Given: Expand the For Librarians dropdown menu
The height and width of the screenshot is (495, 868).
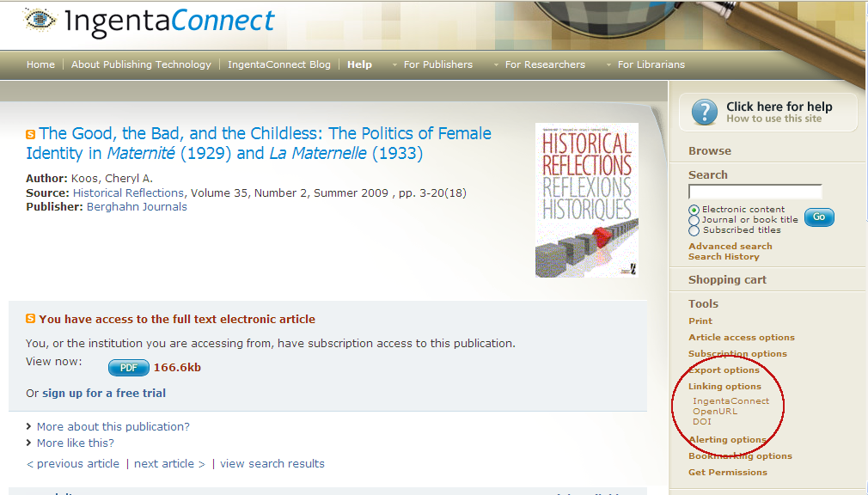Looking at the screenshot, I should tap(645, 64).
